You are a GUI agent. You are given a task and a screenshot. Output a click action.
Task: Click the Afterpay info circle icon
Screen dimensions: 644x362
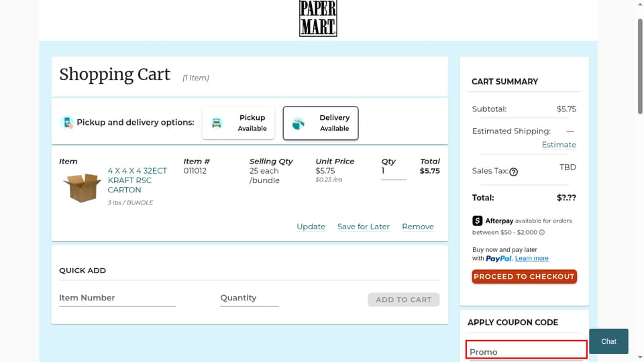[542, 233]
